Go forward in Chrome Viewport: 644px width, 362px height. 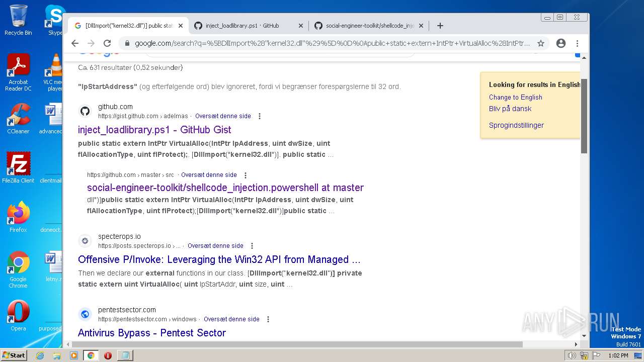click(x=91, y=43)
